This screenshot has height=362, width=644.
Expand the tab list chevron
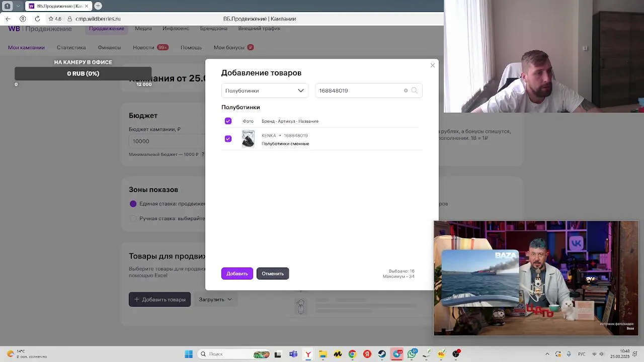pyautogui.click(x=19, y=6)
